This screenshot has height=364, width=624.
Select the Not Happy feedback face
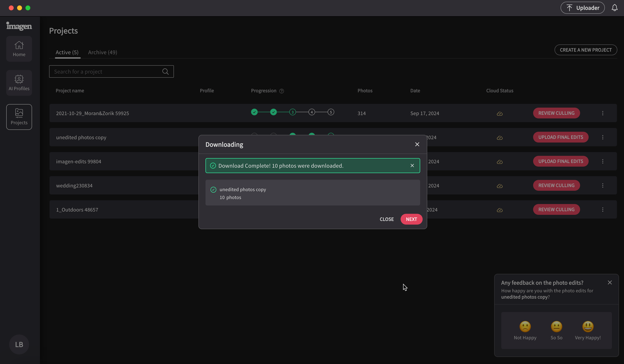(525, 327)
